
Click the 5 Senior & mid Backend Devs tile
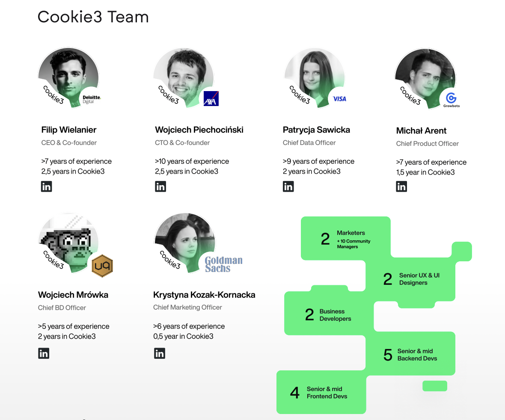(x=410, y=355)
